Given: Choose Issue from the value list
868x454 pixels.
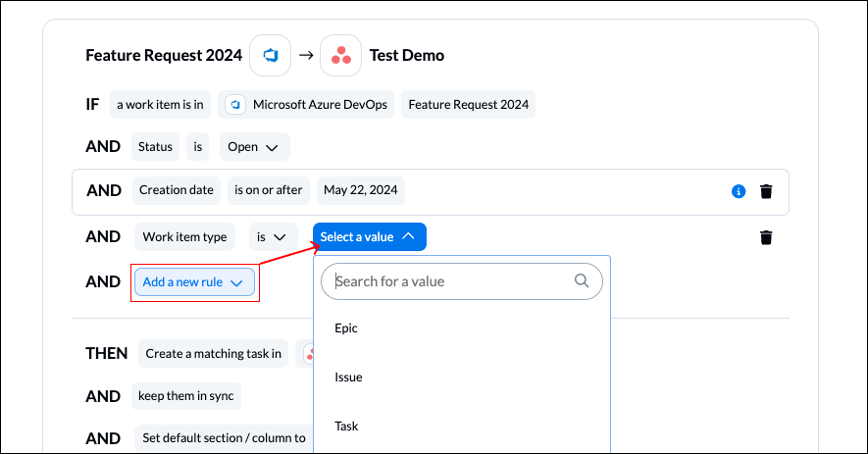Looking at the screenshot, I should (x=348, y=377).
